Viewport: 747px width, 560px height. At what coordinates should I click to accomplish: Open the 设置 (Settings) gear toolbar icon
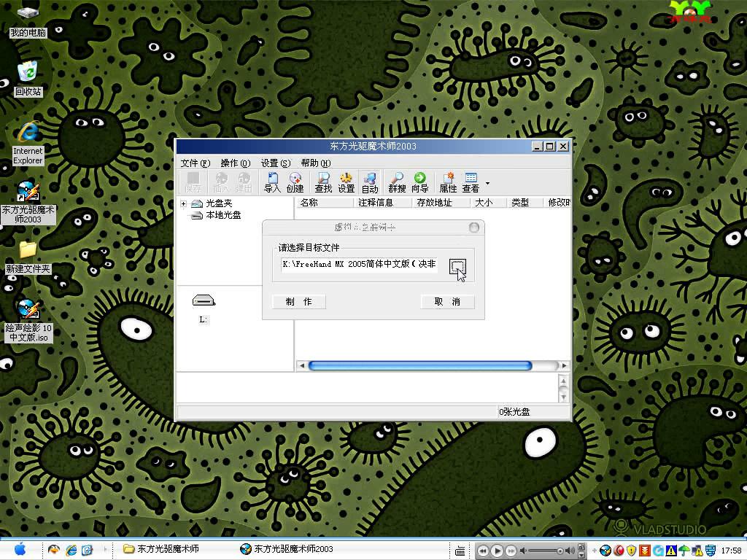point(347,183)
